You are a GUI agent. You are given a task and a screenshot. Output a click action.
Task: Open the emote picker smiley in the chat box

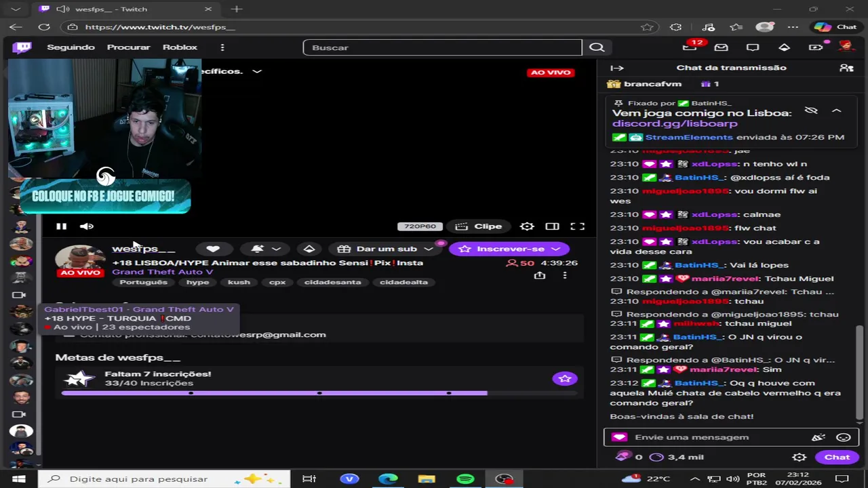[844, 437]
